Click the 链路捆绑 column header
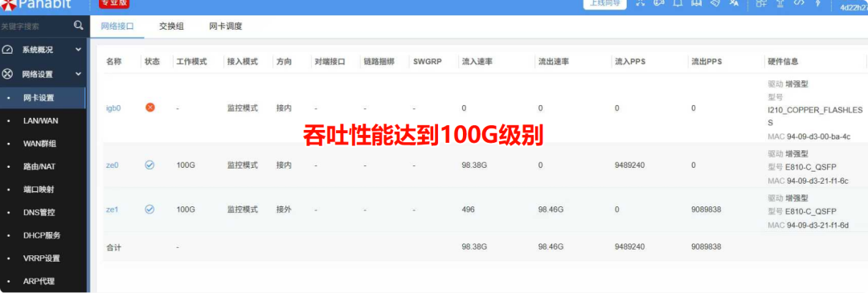868x293 pixels. point(379,62)
